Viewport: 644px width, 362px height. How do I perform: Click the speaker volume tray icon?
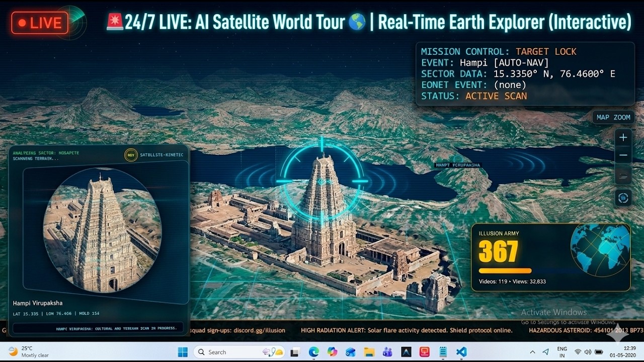[x=588, y=352]
